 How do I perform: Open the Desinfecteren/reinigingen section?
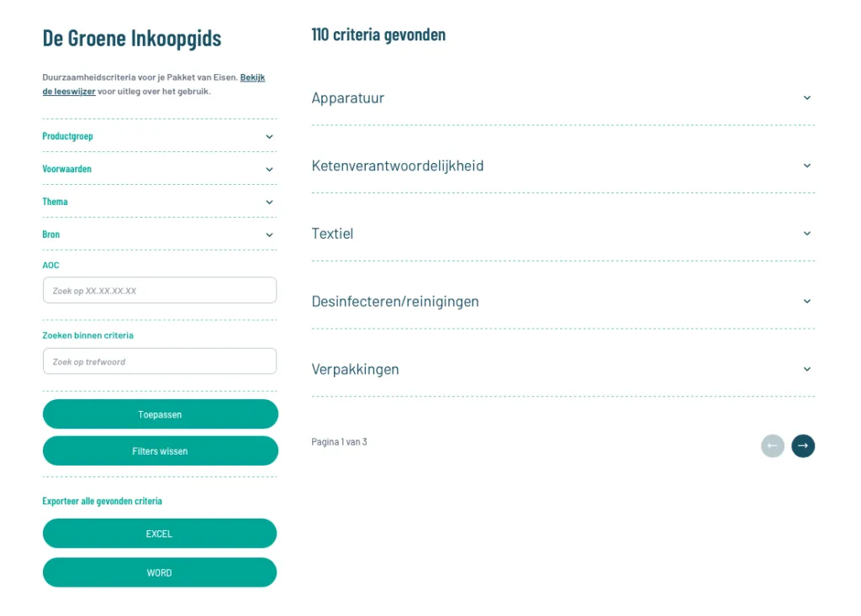click(x=562, y=301)
